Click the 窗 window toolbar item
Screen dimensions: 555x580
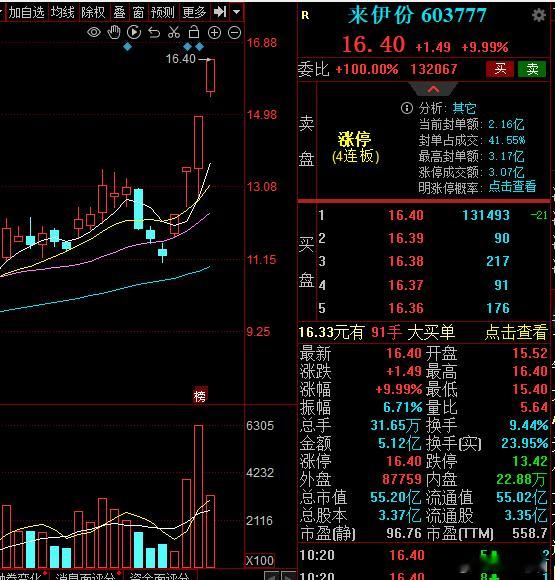coord(138,13)
